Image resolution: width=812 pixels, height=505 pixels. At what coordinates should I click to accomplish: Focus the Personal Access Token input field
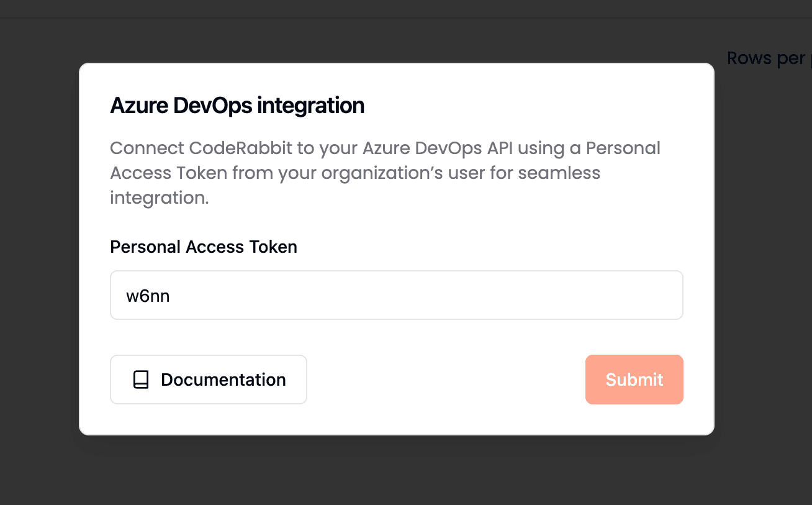click(396, 295)
